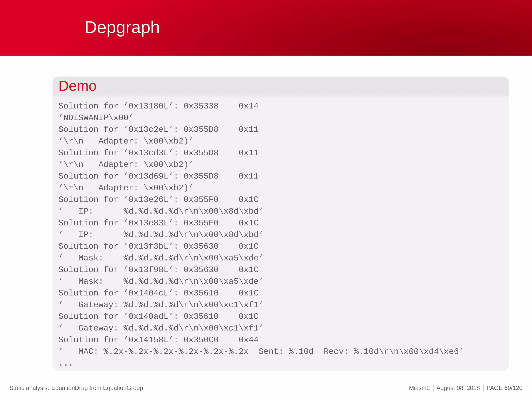Click the trailing '...' line
This screenshot has width=532, height=399.
pyautogui.click(x=66, y=365)
